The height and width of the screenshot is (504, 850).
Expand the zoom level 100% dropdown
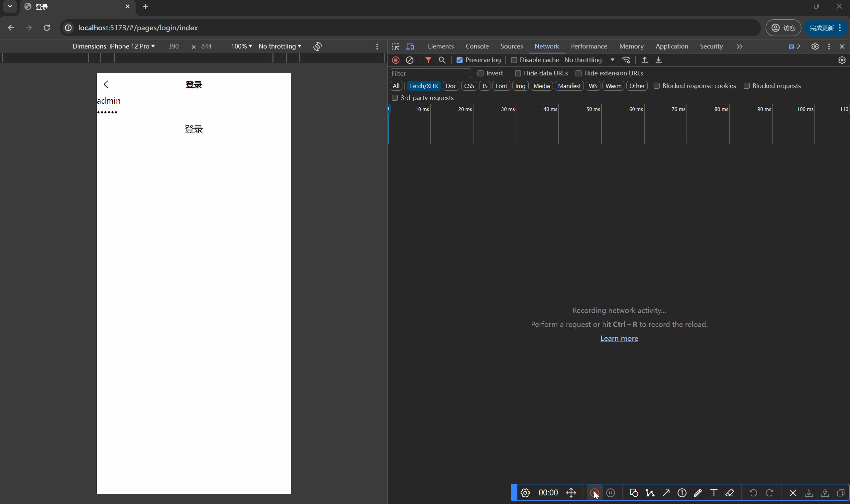[x=240, y=46]
